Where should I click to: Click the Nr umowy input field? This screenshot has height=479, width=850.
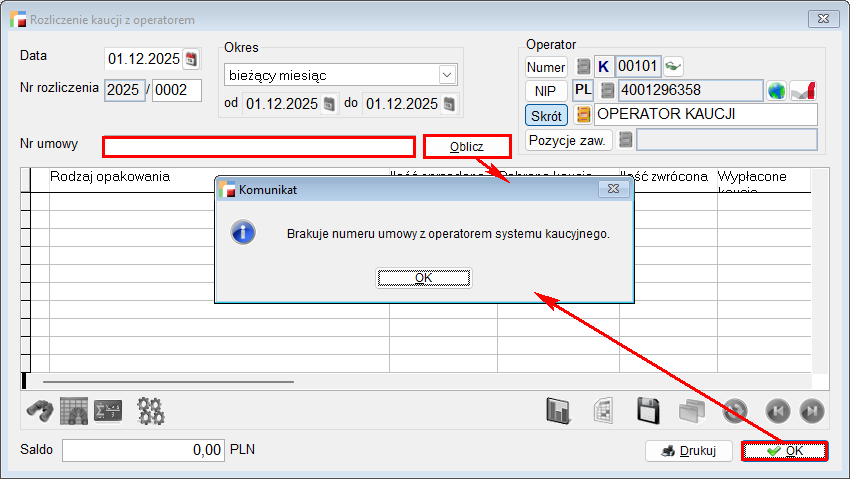(x=258, y=147)
